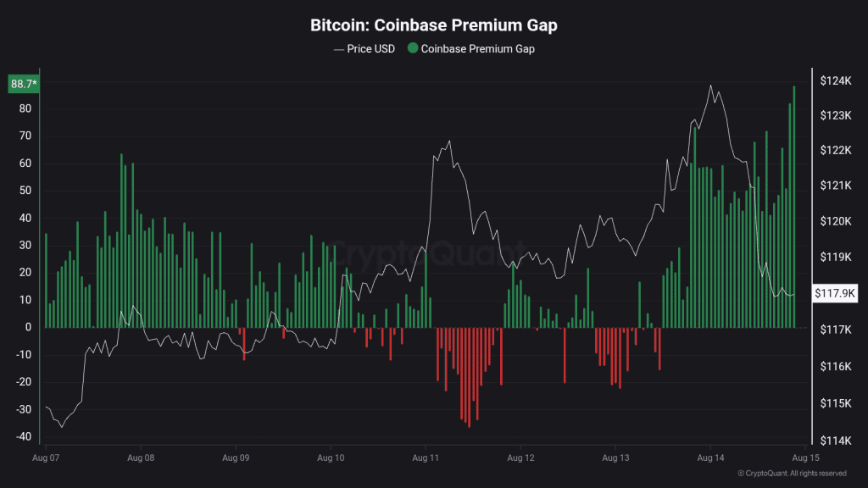
Task: Select the Aug 09 date tick
Action: coord(236,457)
